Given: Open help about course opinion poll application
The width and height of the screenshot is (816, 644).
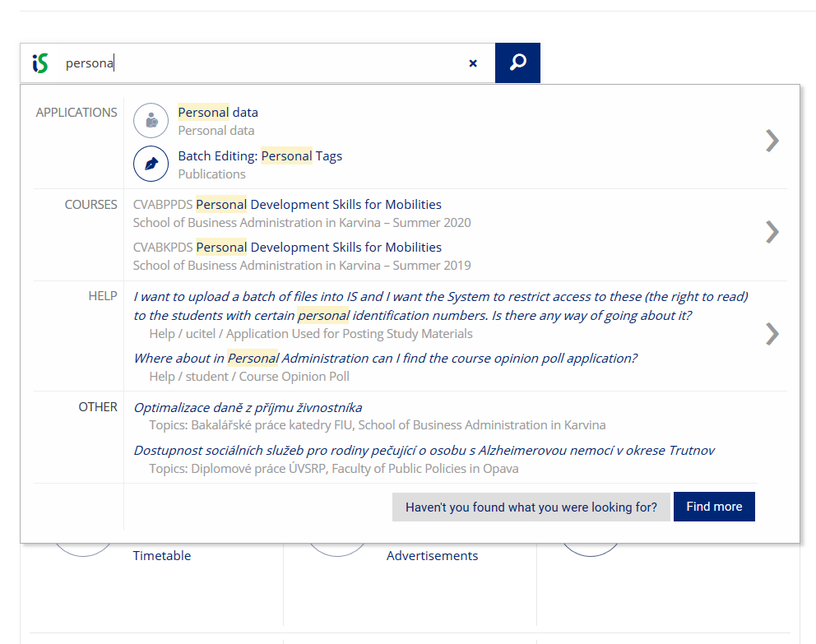Looking at the screenshot, I should click(x=385, y=359).
